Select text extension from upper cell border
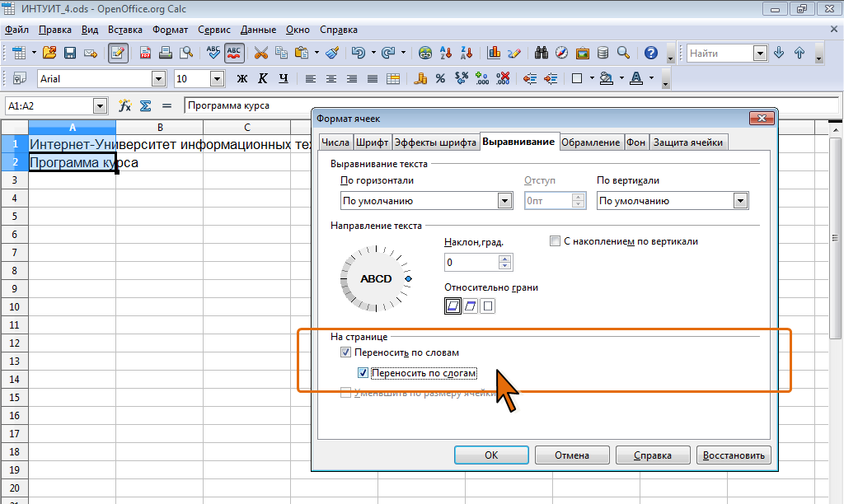844x504 pixels. pyautogui.click(x=471, y=306)
